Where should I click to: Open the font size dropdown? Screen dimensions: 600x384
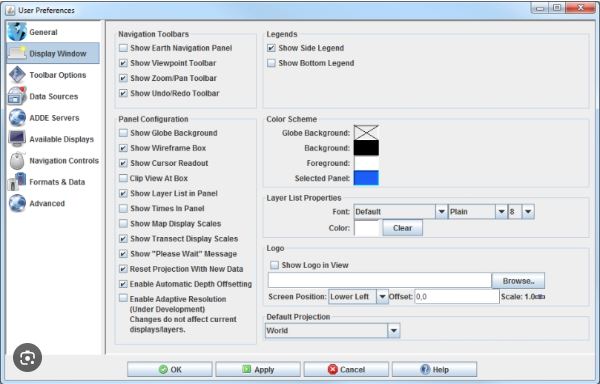[521, 212]
